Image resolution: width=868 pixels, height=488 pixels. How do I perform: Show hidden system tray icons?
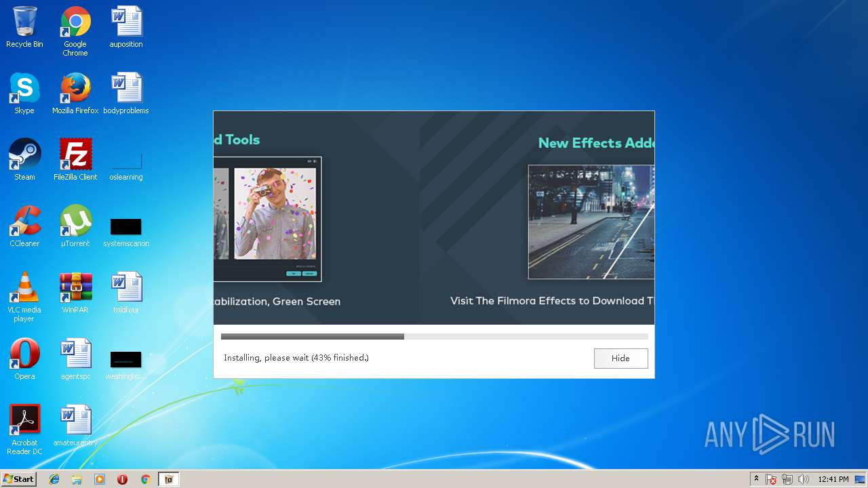coord(756,479)
